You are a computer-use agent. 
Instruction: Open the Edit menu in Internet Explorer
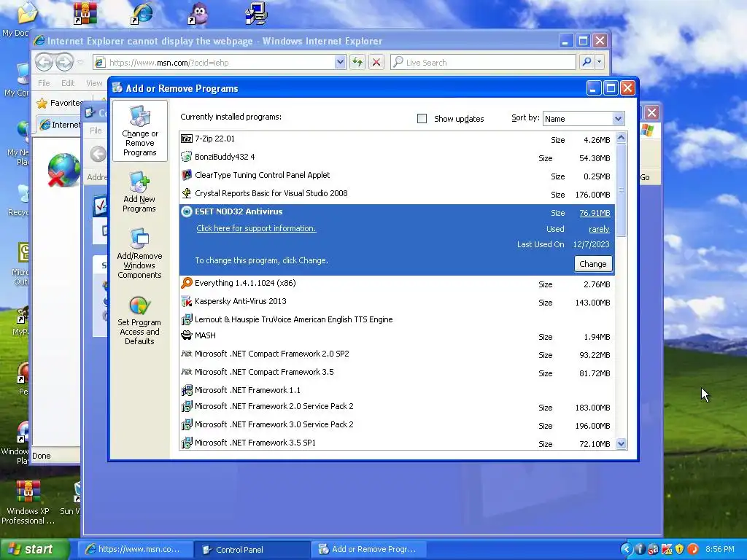[68, 83]
